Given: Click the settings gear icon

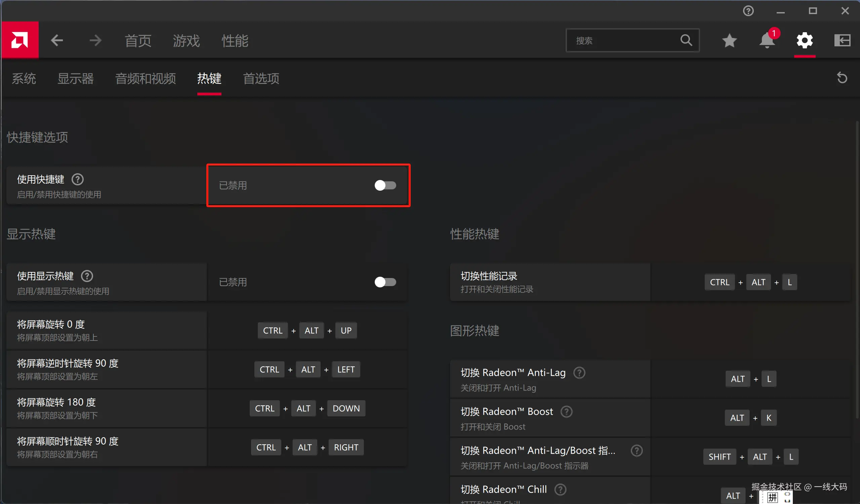Looking at the screenshot, I should pyautogui.click(x=804, y=40).
